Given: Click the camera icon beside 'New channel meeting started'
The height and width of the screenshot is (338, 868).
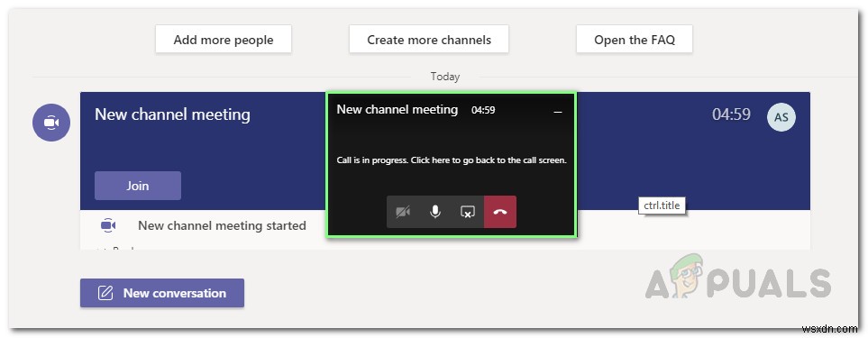Looking at the screenshot, I should 108,225.
